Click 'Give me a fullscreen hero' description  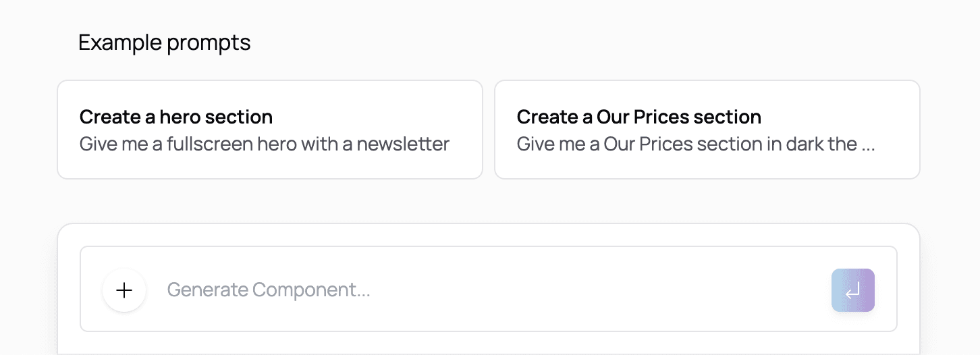[264, 144]
